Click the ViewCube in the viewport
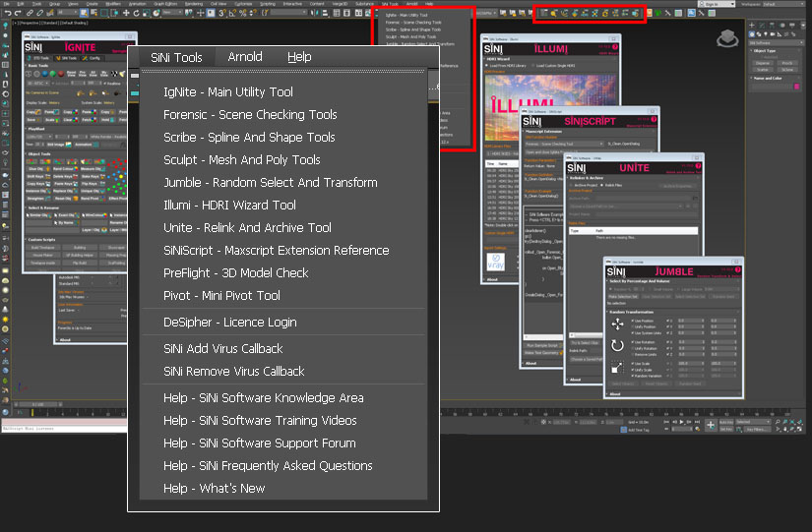The image size is (812, 532). (x=727, y=38)
